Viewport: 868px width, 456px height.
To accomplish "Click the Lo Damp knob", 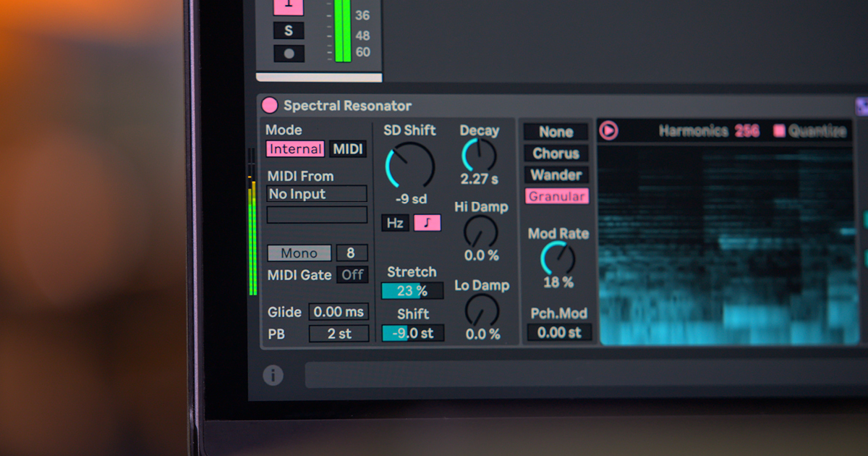I will point(482,311).
